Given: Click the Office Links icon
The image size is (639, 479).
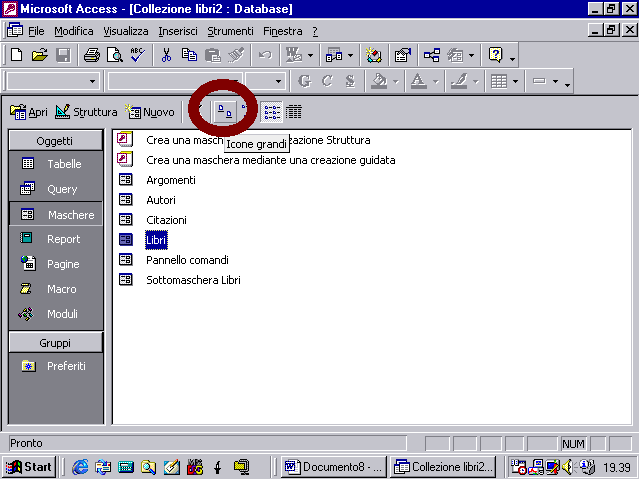Looking at the screenshot, I should point(294,55).
